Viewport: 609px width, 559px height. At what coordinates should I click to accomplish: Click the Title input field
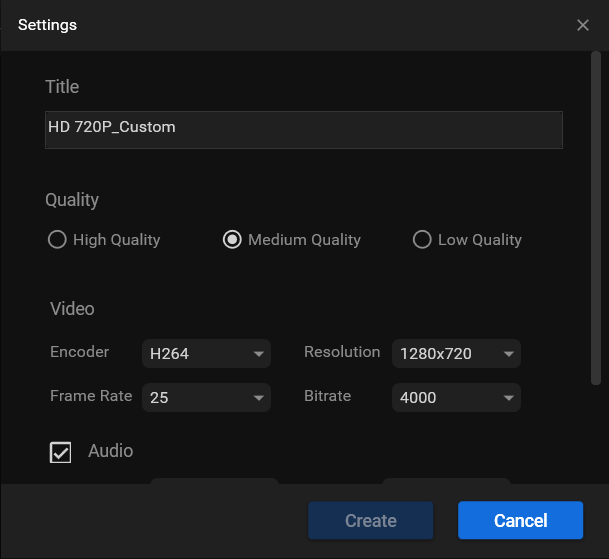point(304,130)
